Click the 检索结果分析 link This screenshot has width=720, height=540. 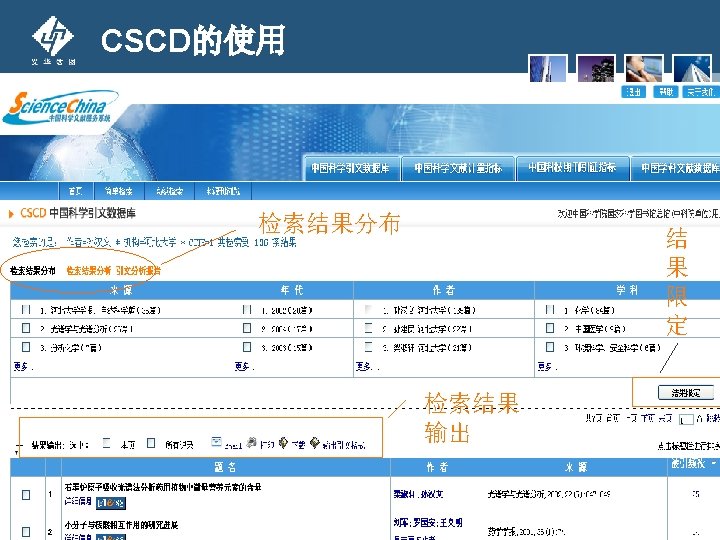(89, 270)
